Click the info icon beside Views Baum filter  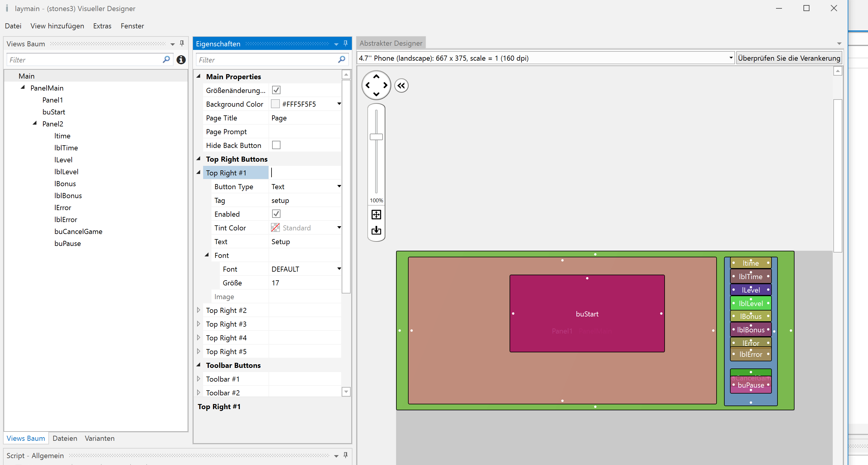[181, 60]
